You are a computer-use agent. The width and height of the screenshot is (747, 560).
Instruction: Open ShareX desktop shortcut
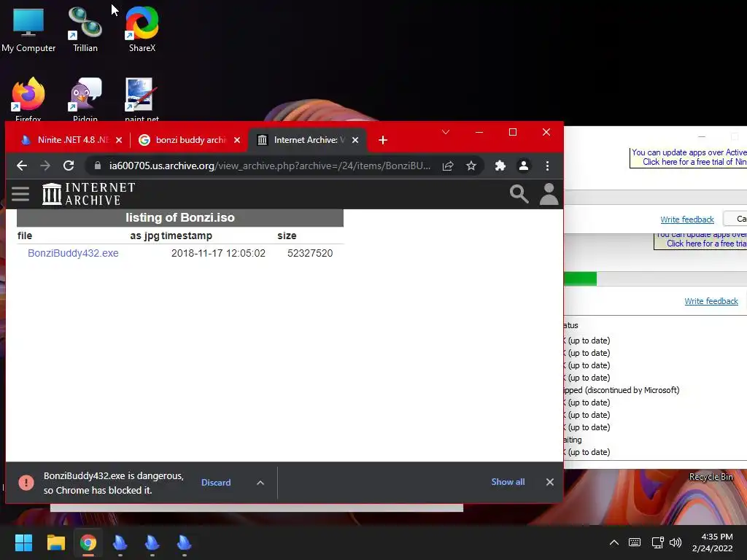coord(142,29)
